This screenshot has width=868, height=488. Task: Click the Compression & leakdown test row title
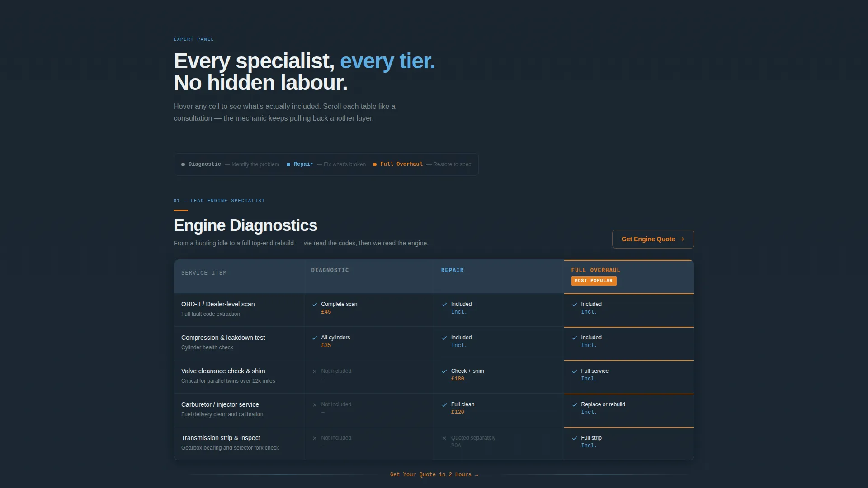pyautogui.click(x=223, y=338)
